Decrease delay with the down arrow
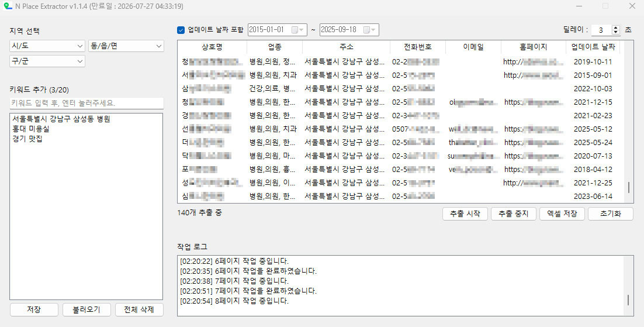The width and height of the screenshot is (644, 327). coord(615,32)
